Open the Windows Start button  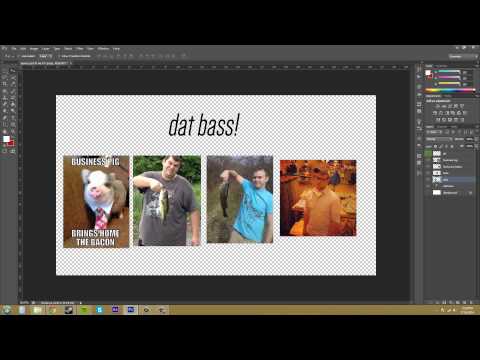(7, 310)
